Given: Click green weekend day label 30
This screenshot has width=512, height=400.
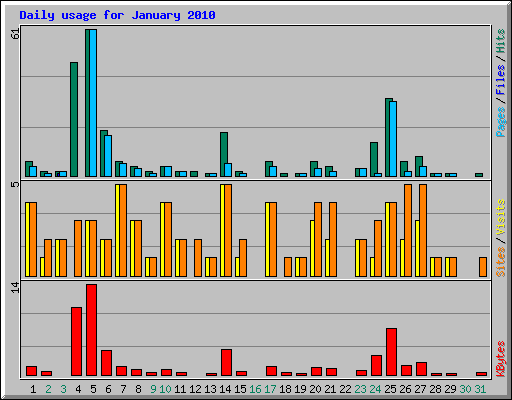Looking at the screenshot, I should [x=465, y=389].
